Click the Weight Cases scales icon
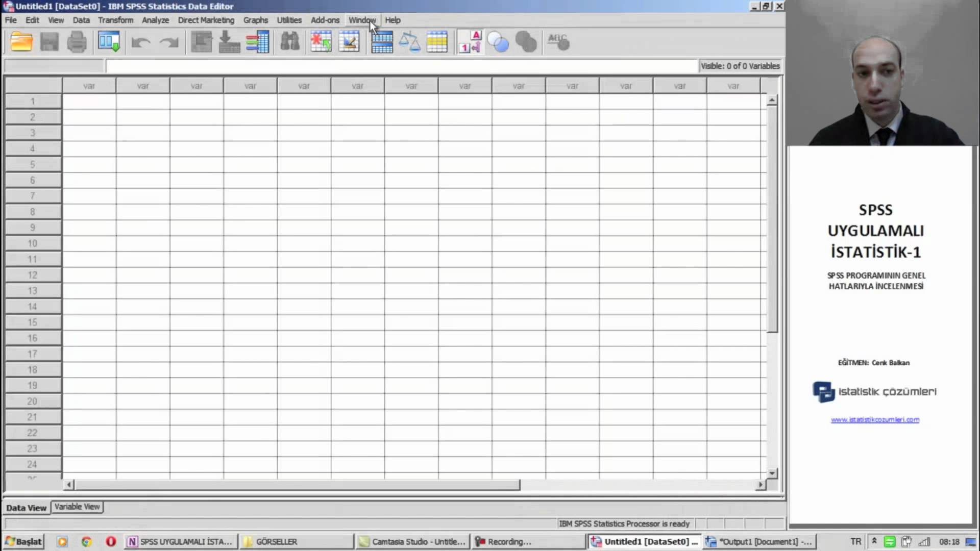The width and height of the screenshot is (980, 551). coord(409,42)
